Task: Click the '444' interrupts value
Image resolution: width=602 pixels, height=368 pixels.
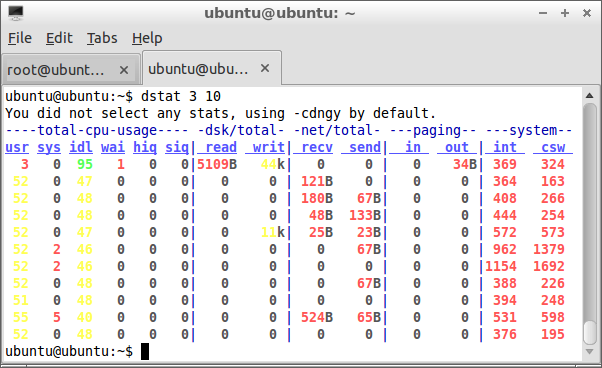Action: (505, 215)
